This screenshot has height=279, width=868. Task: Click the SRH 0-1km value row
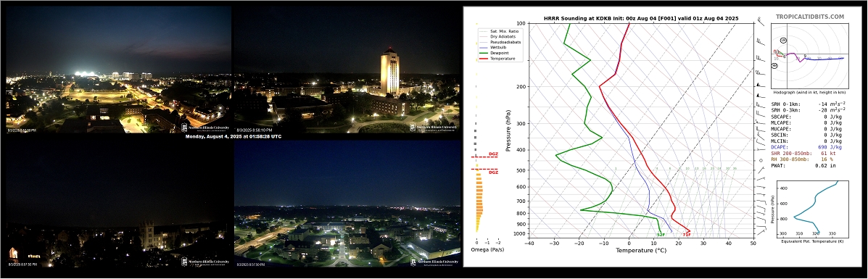809,104
